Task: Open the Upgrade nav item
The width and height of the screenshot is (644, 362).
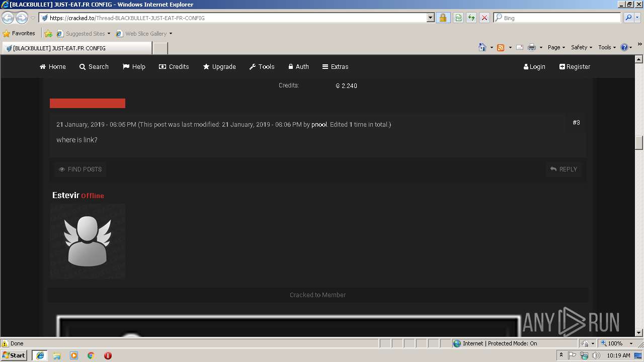Action: pos(219,66)
